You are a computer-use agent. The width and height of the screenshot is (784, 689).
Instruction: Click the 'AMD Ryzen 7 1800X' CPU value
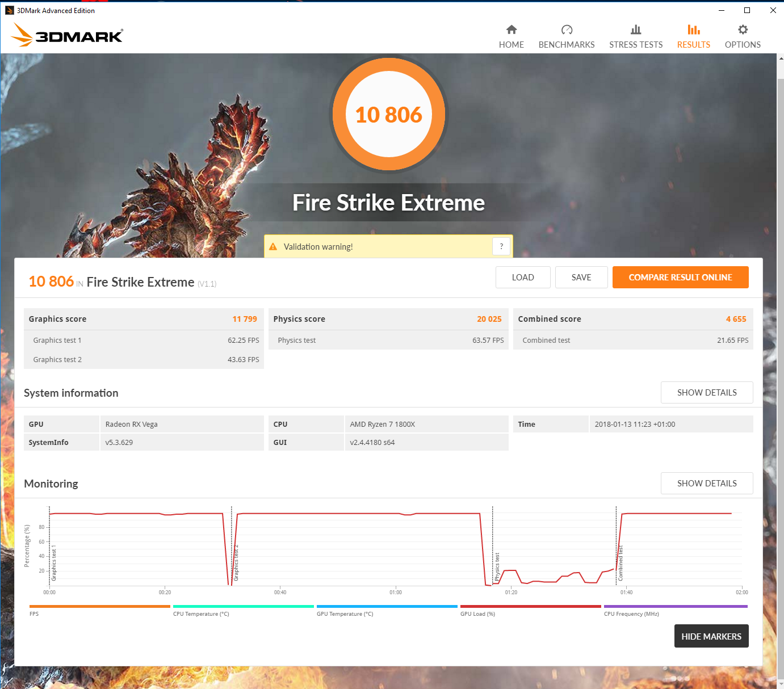pyautogui.click(x=383, y=425)
